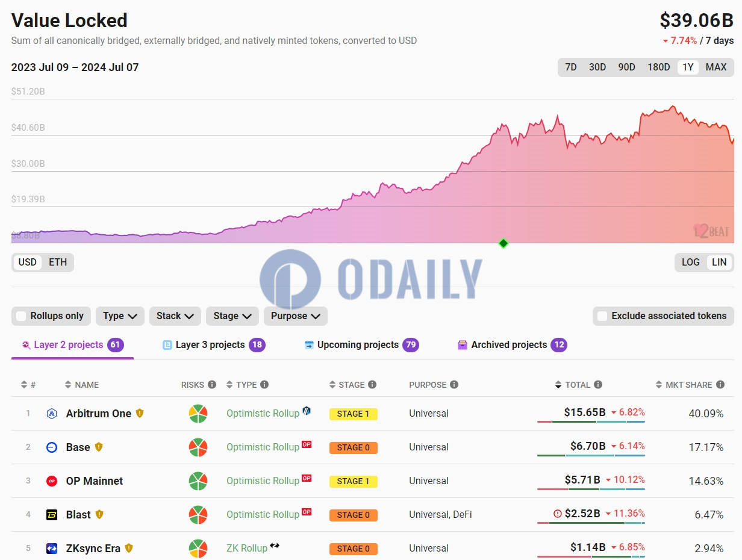Open the risk rosette for OP Mainnet
Viewport: 742px width, 560px height.
pyautogui.click(x=198, y=481)
